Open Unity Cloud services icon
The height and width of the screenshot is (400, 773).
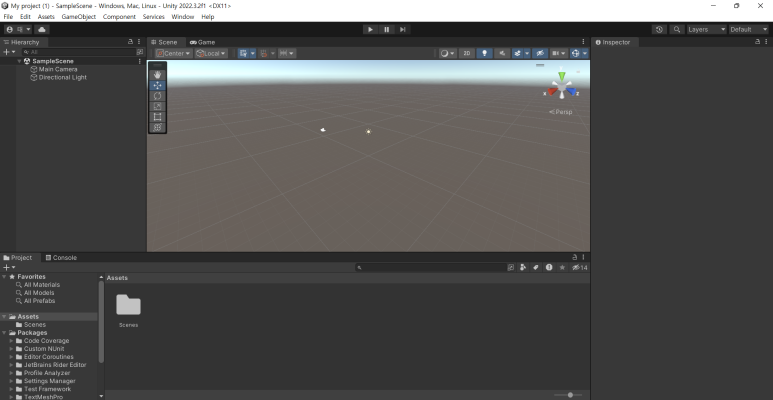(42, 30)
